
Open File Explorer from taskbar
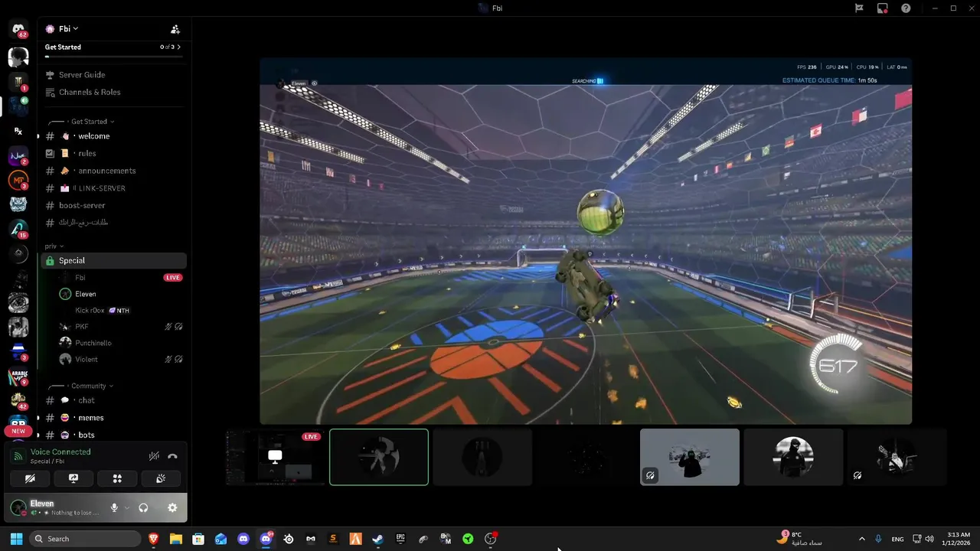(x=176, y=539)
